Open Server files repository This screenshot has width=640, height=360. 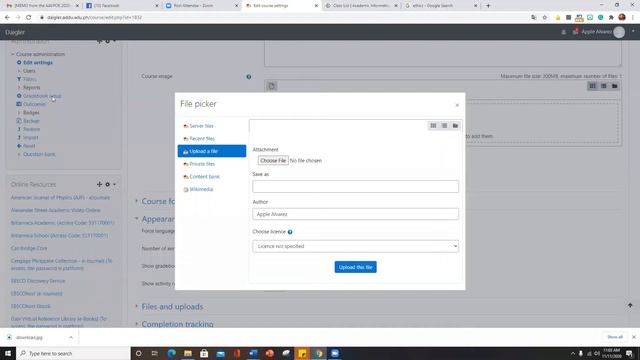point(201,126)
